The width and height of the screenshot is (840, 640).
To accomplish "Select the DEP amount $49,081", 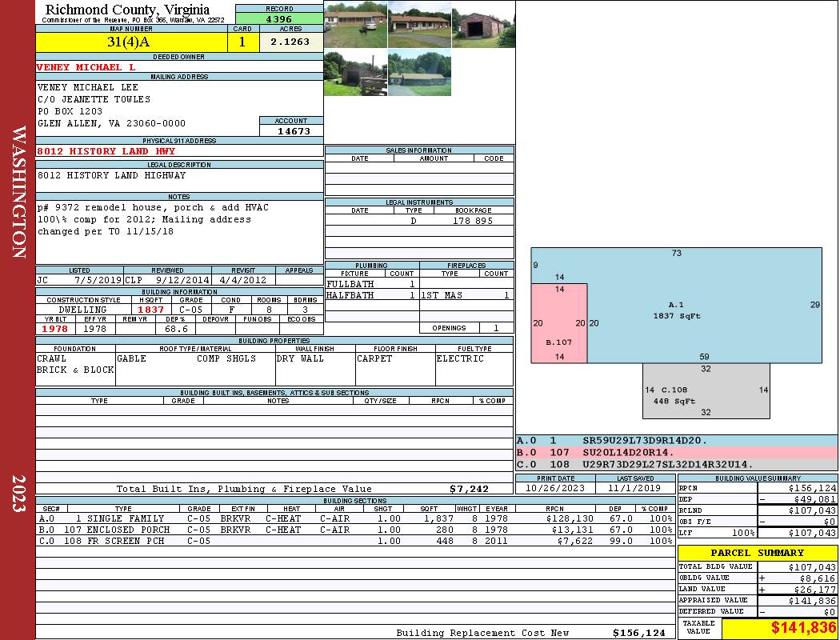I will (814, 499).
